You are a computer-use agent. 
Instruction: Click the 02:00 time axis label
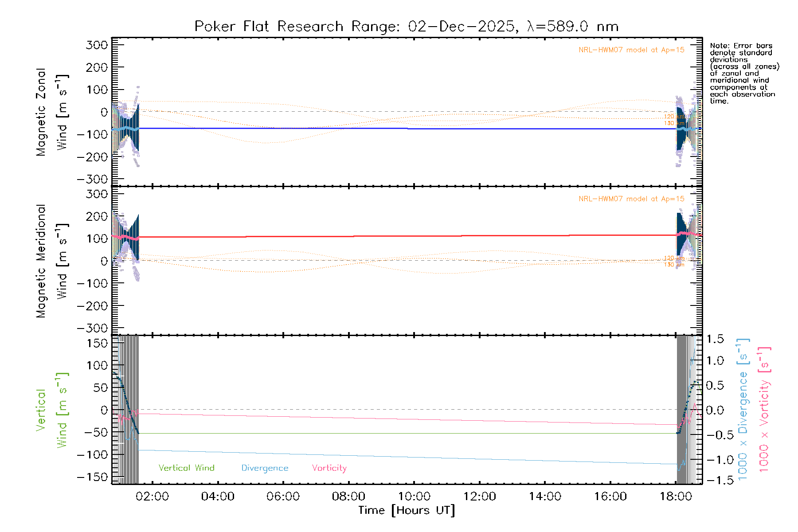[x=152, y=497]
